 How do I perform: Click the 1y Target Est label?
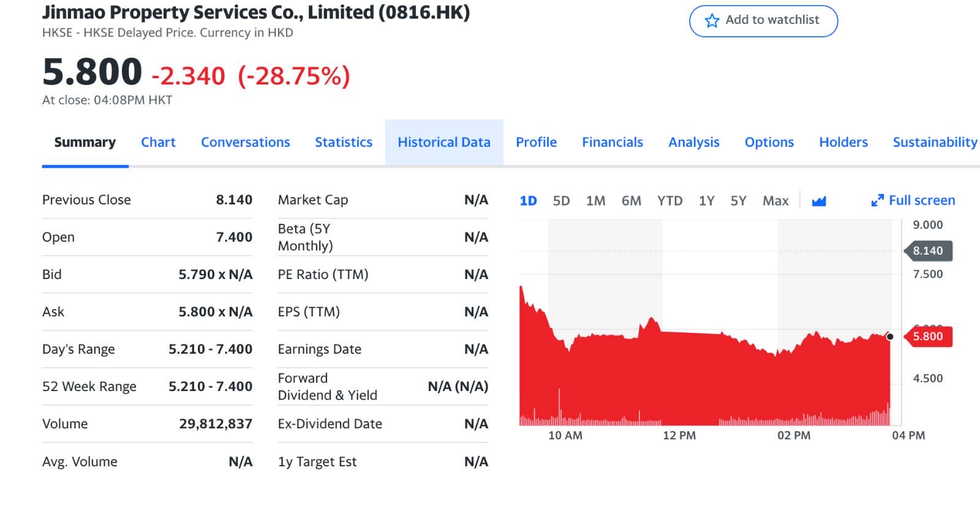(317, 461)
